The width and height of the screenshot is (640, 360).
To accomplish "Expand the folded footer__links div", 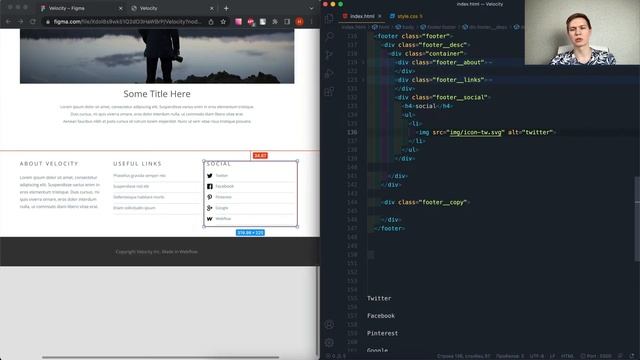I will pos(363,80).
